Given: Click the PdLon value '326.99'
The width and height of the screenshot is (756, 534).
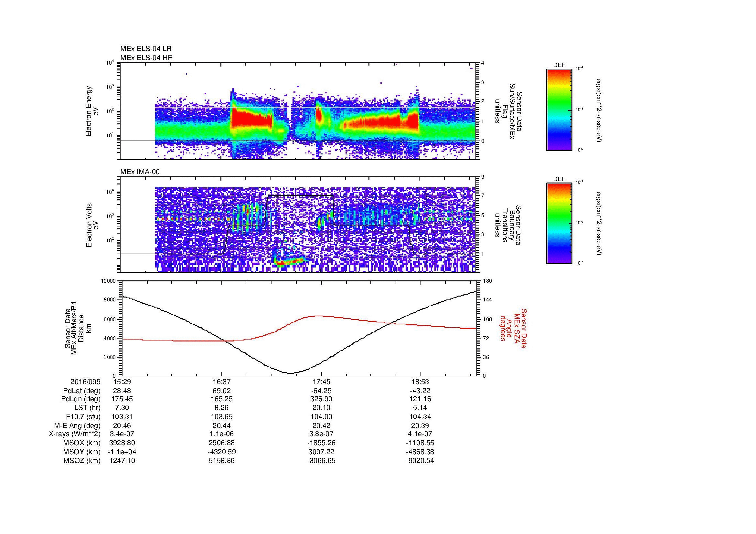Looking at the screenshot, I should tap(321, 399).
